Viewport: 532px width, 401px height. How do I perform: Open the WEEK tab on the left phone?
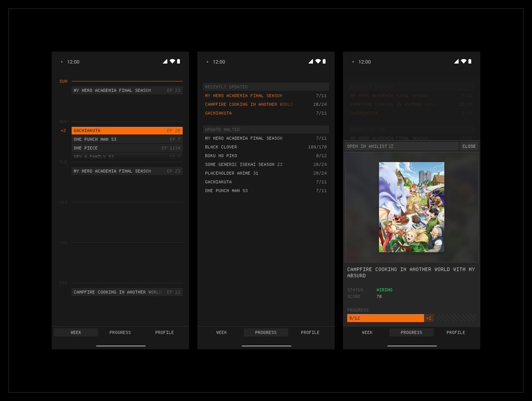click(x=76, y=332)
